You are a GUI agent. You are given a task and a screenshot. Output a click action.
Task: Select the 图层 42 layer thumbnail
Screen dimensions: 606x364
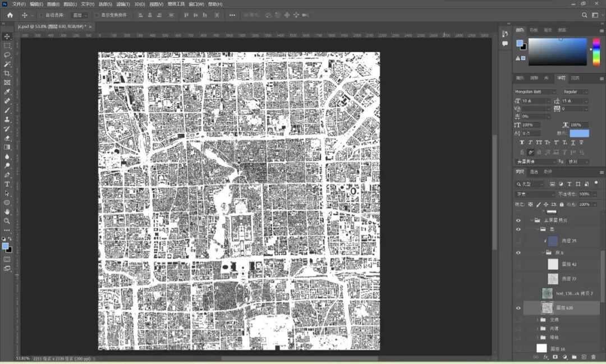tap(553, 264)
